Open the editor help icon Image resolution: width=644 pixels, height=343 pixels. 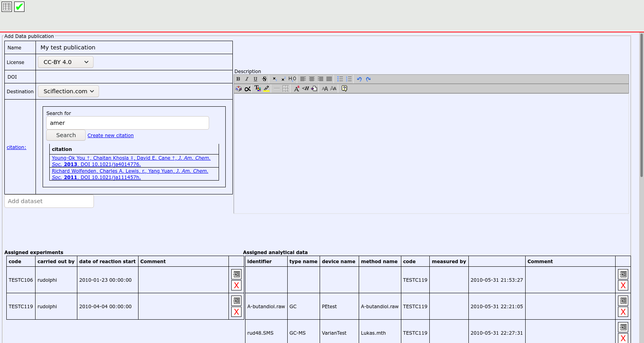(x=344, y=89)
